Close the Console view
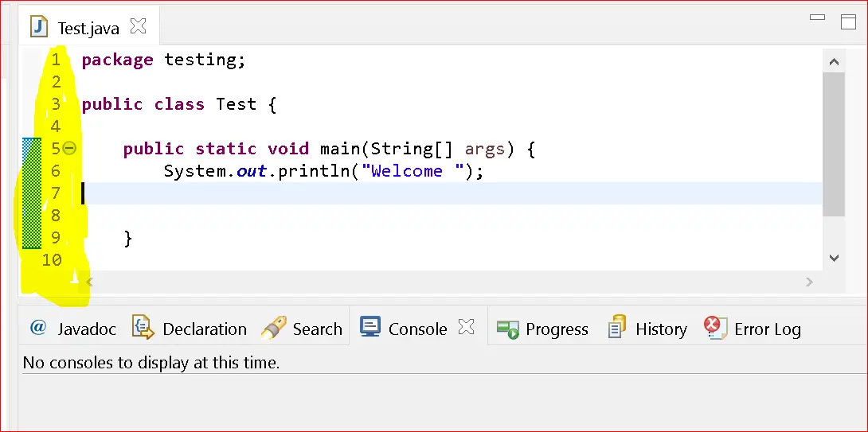The image size is (868, 432). point(466,328)
